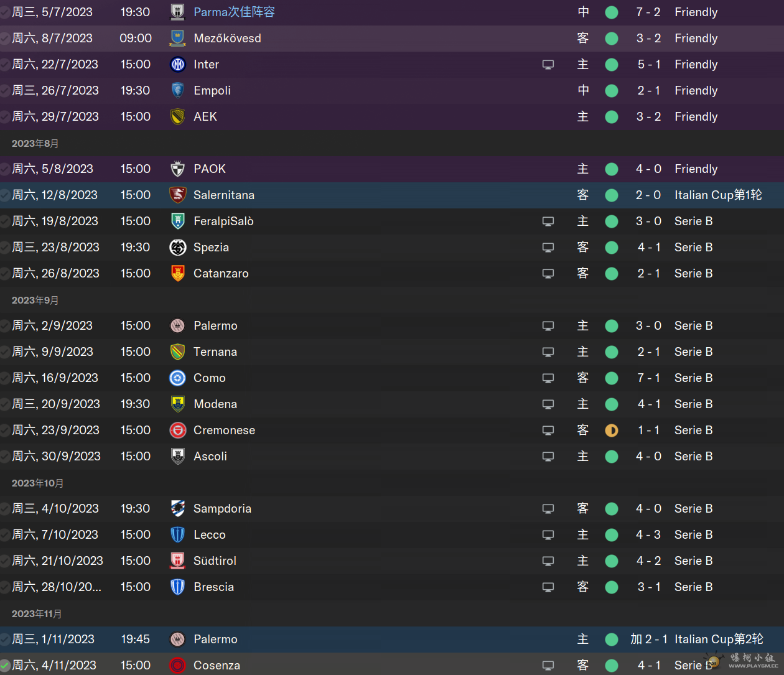
Task: Click the orange draw indicator for Cremonese
Action: (x=612, y=430)
